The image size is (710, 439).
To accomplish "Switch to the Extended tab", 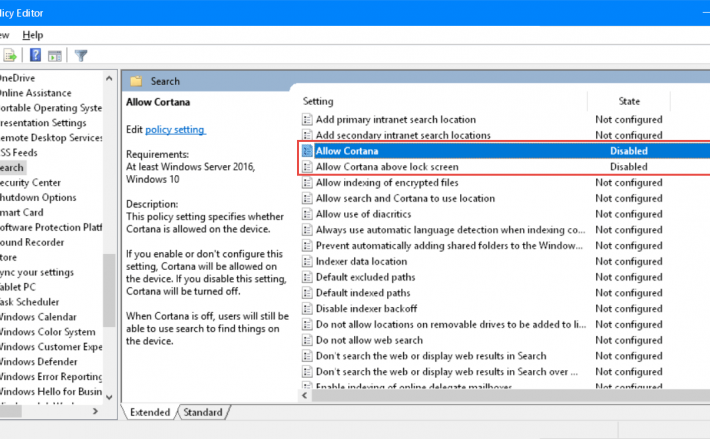I will pos(150,412).
